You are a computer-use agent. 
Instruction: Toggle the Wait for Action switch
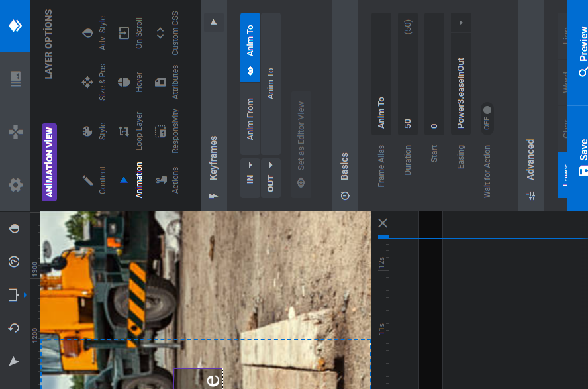(487, 117)
